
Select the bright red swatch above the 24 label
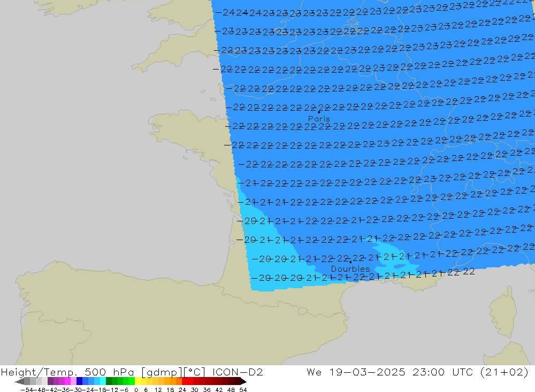[x=185, y=381]
